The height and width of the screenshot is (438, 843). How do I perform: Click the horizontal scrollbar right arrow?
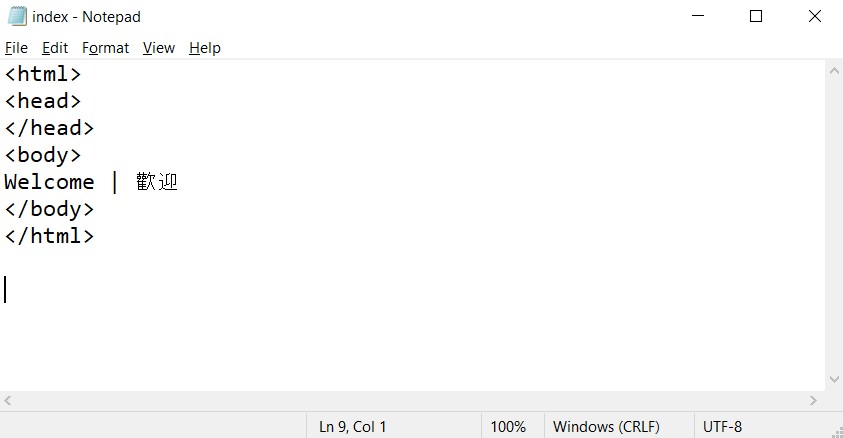813,401
